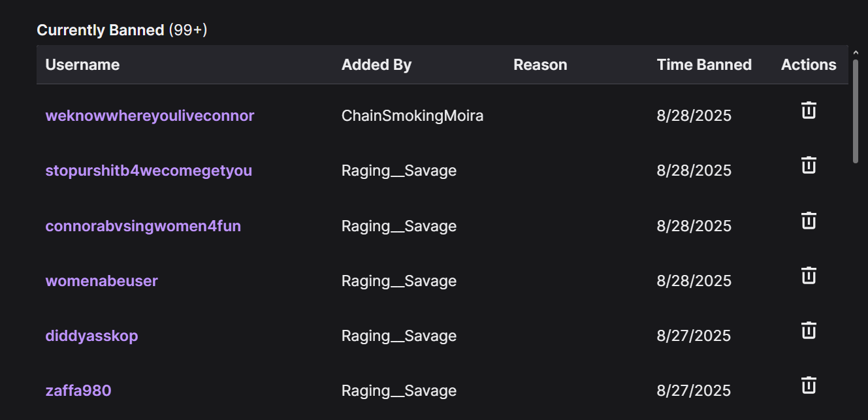Select the womenabeuser username link
This screenshot has height=420, width=868.
click(x=101, y=281)
